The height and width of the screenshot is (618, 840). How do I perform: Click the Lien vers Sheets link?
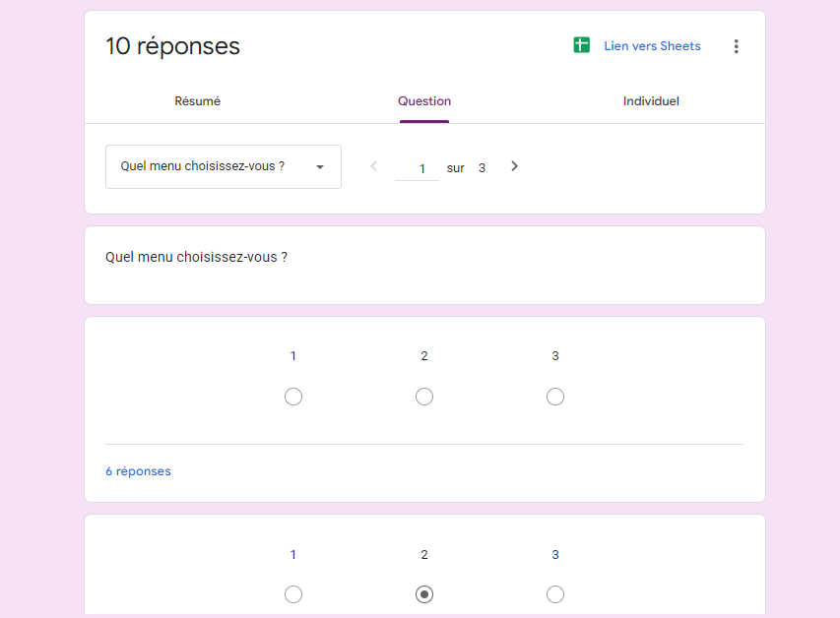click(x=652, y=46)
